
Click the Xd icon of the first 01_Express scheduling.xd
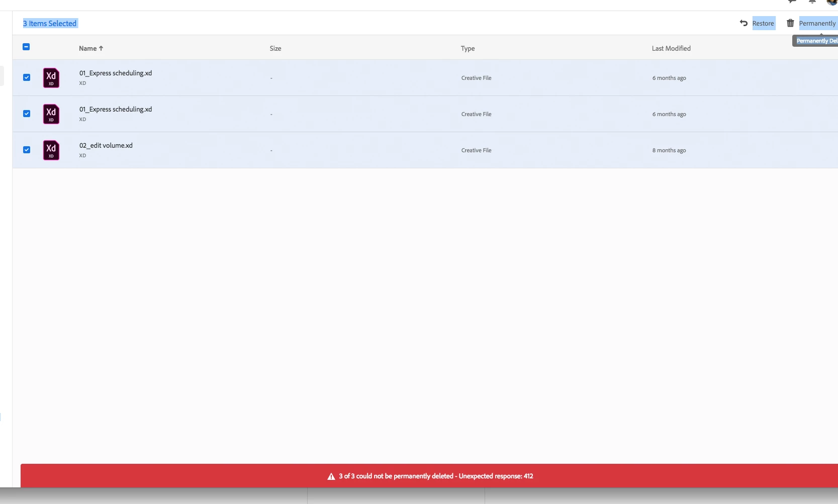click(x=51, y=78)
